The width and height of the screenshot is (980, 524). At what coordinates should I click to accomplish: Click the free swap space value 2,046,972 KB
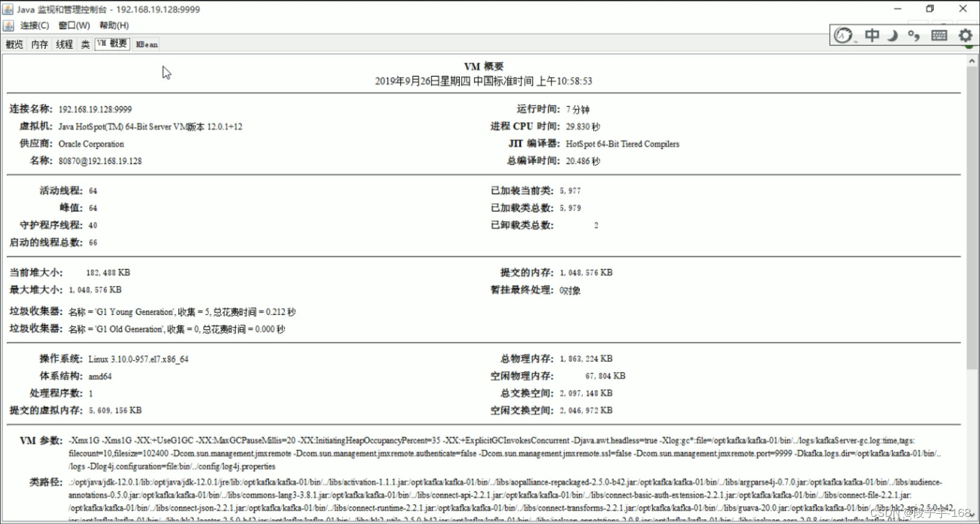pyautogui.click(x=586, y=410)
